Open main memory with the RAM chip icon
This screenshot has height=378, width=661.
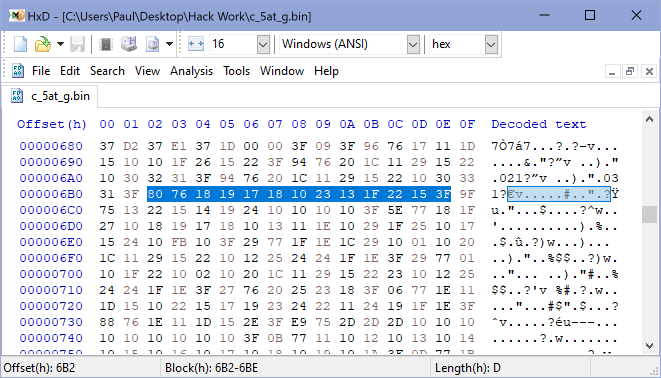(x=106, y=44)
